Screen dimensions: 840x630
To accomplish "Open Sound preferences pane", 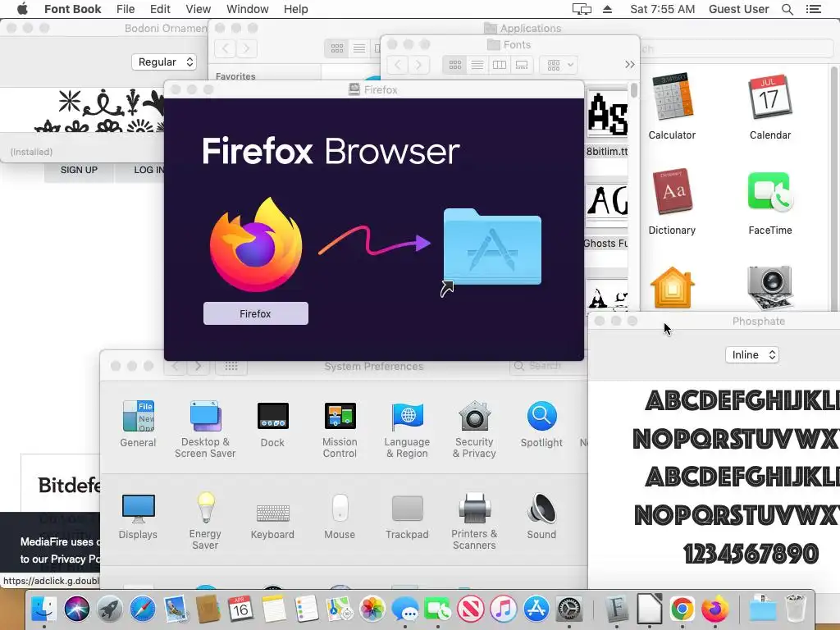I will [x=541, y=509].
